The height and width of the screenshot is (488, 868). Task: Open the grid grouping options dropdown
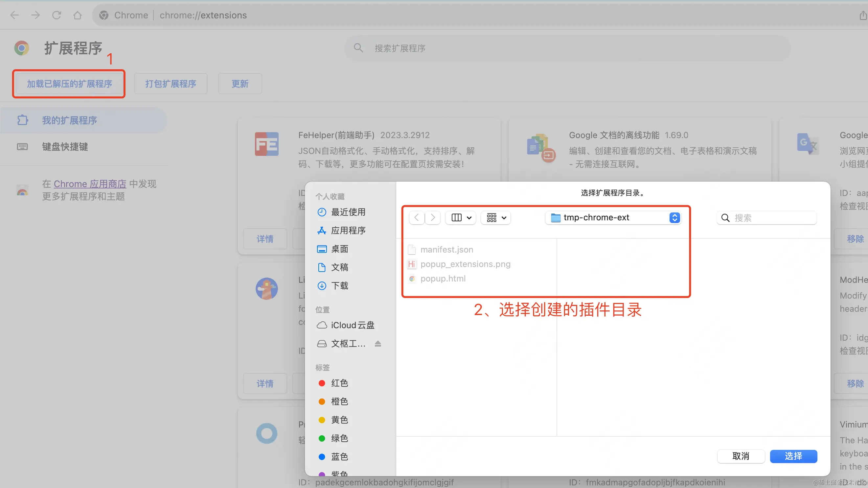[496, 217]
